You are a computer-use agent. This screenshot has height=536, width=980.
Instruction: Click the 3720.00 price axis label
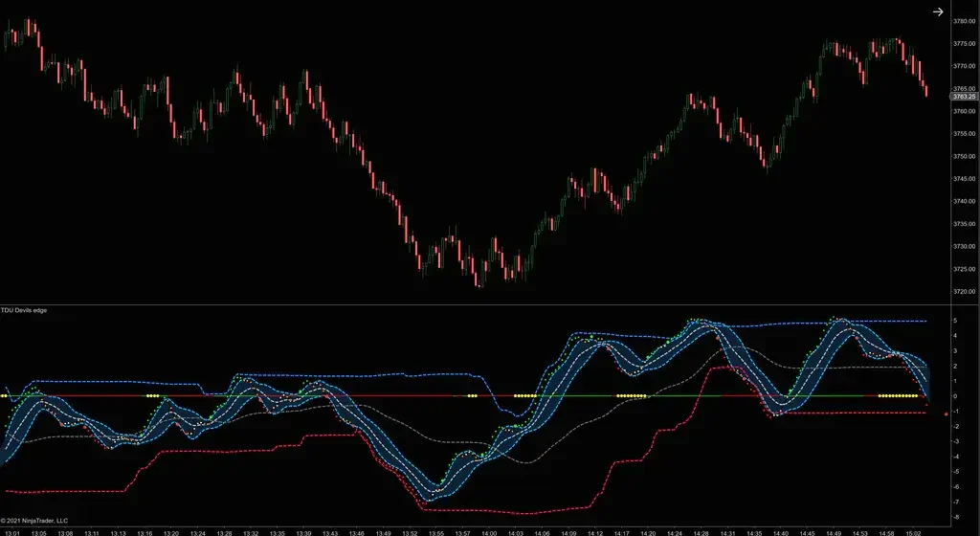965,292
